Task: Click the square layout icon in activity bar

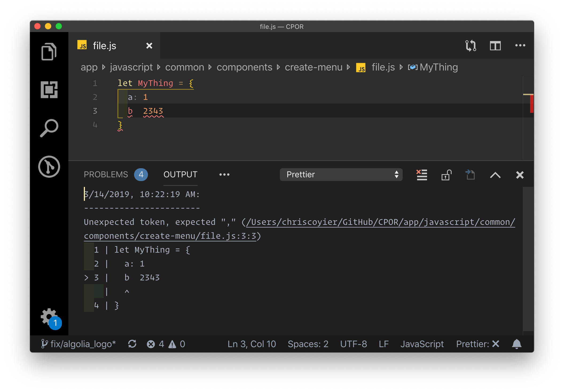Action: (x=49, y=90)
